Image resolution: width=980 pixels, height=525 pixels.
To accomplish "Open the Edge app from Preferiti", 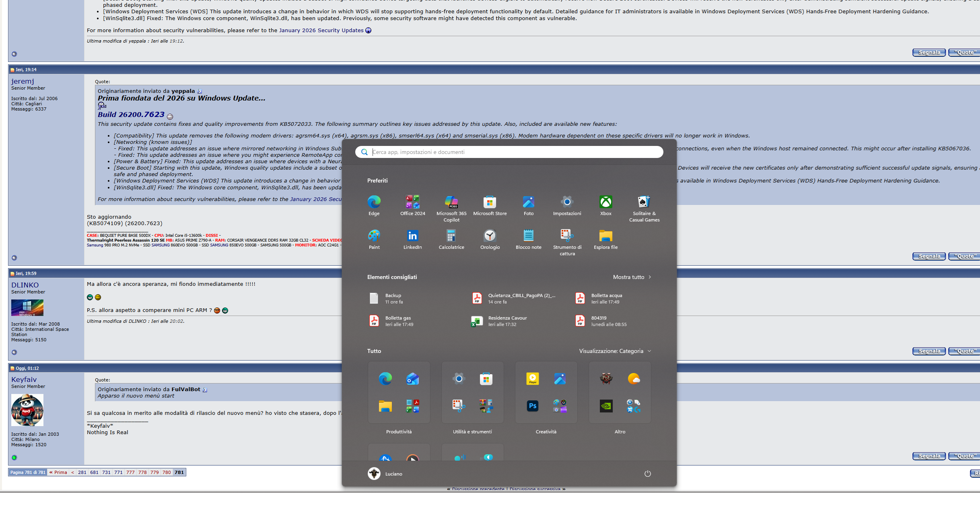I will point(374,202).
